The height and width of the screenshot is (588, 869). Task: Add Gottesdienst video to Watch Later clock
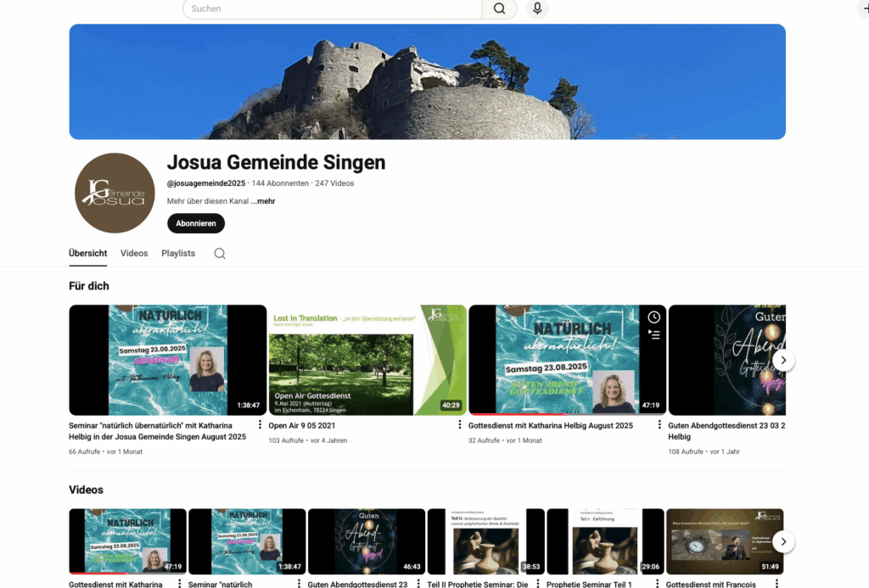coord(653,317)
